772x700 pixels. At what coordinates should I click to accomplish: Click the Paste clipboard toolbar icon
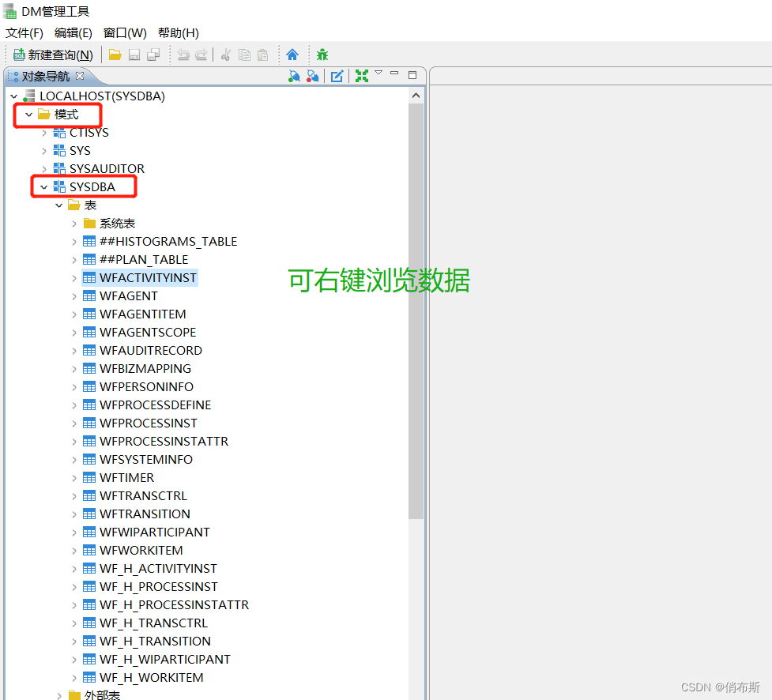[x=263, y=55]
